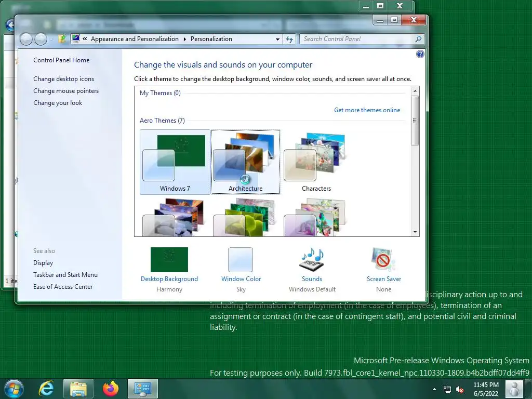Open the Sounds settings icon
Image resolution: width=532 pixels, height=399 pixels.
pos(312,260)
